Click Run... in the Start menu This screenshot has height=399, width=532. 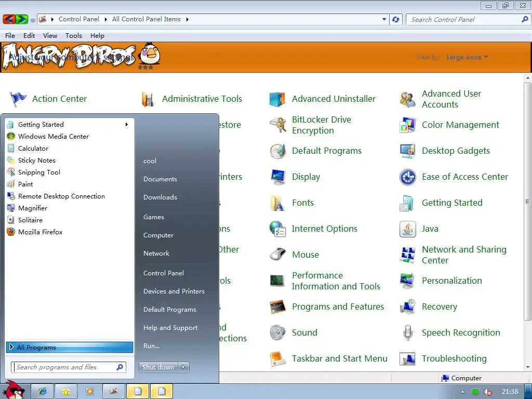(151, 346)
